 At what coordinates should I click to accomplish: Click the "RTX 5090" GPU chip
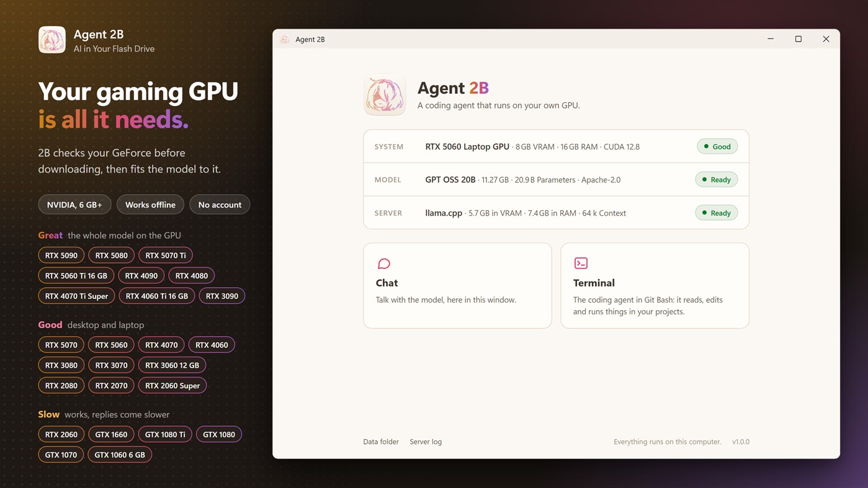point(61,255)
